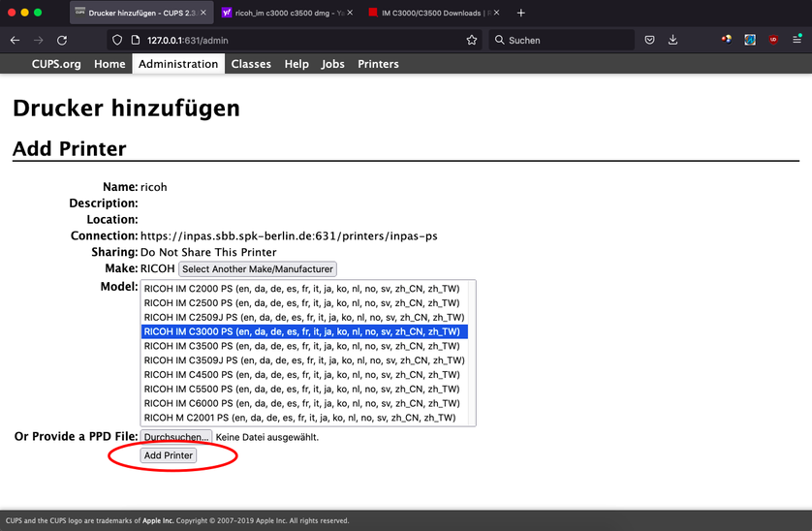Select RICOH IM C4500 PS model
This screenshot has height=531, width=812.
coord(302,375)
